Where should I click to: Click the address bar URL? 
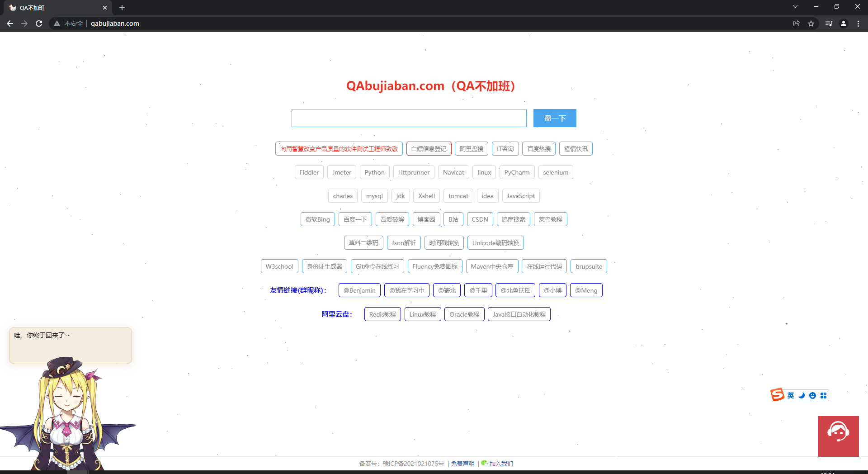coord(115,24)
